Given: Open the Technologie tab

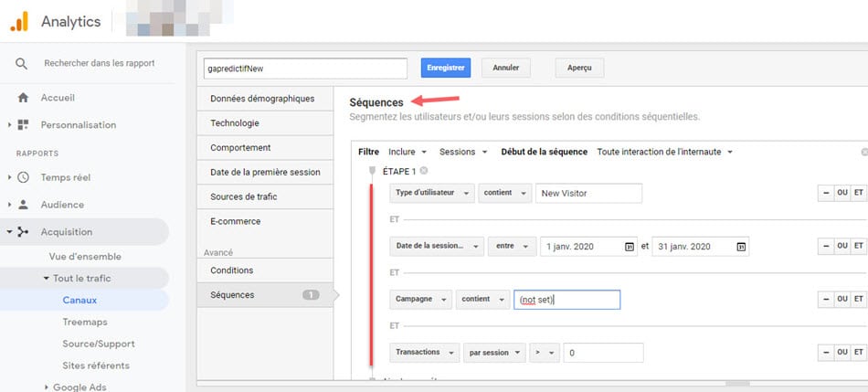Looking at the screenshot, I should (x=265, y=123).
